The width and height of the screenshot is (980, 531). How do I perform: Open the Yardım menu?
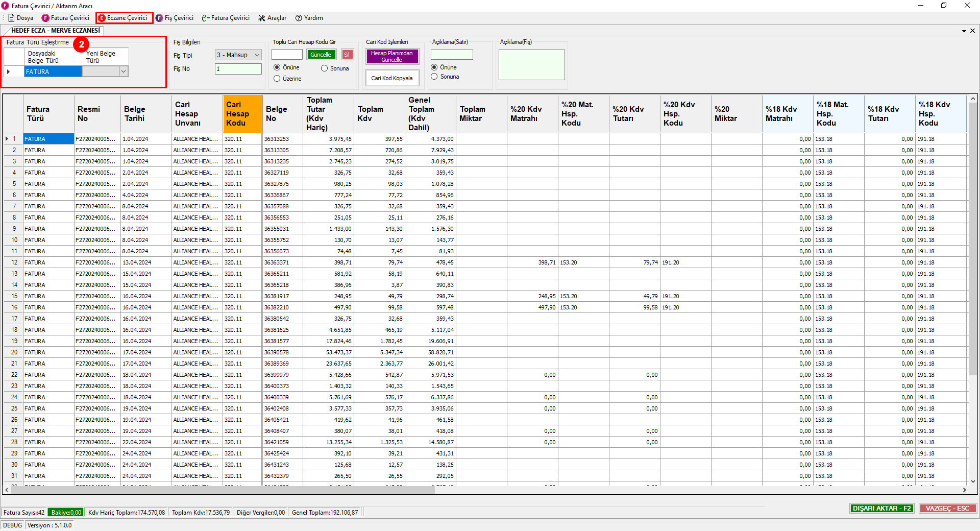[309, 18]
